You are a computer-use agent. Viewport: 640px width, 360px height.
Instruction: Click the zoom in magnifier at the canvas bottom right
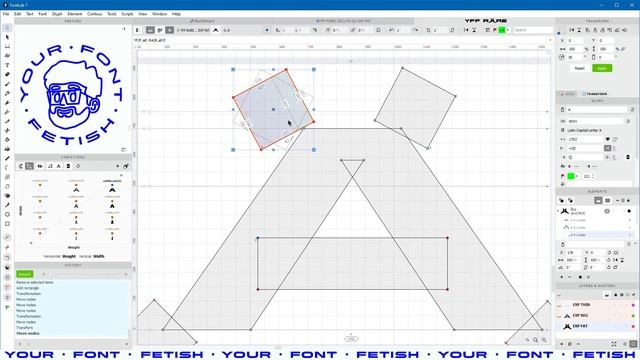tap(544, 340)
